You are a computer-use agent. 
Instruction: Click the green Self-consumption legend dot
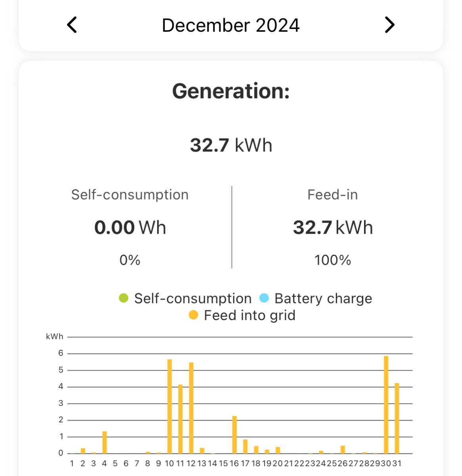pos(124,298)
